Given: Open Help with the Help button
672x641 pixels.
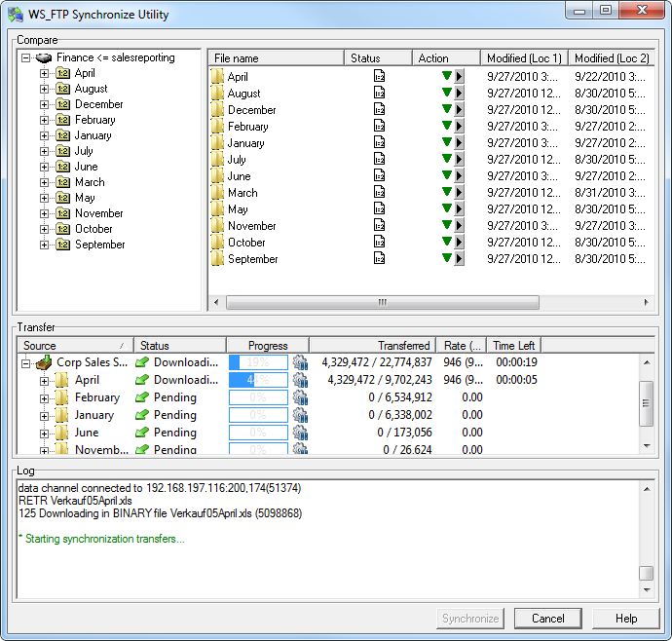Looking at the screenshot, I should pos(625,619).
